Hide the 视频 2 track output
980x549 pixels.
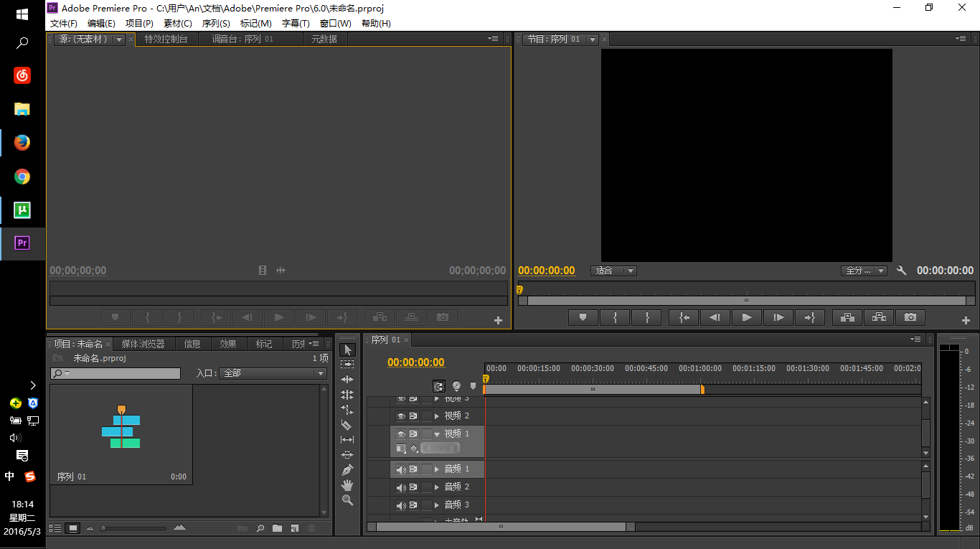401,416
